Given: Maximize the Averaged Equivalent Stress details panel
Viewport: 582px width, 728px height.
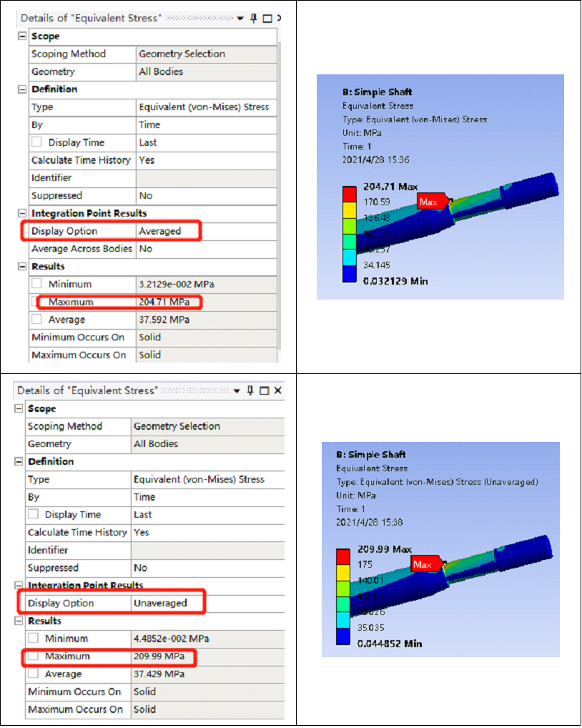Looking at the screenshot, I should (x=267, y=19).
